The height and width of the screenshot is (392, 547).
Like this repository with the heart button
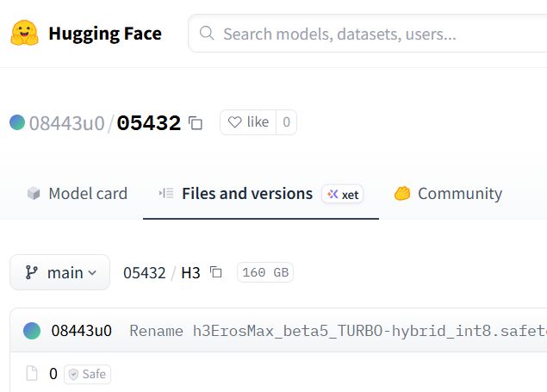point(248,122)
